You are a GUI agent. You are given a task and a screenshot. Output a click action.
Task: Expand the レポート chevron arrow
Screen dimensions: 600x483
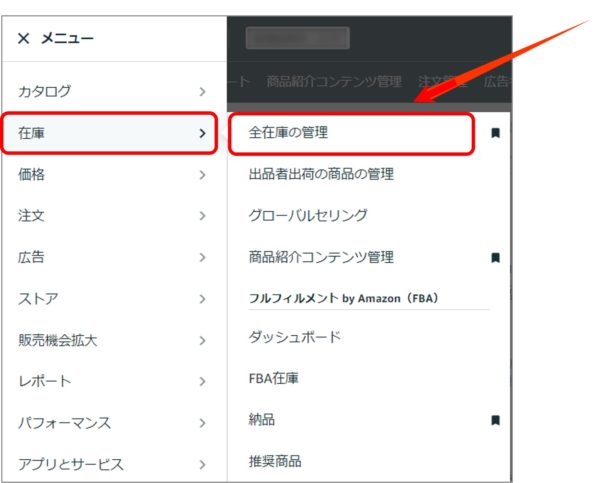click(x=202, y=382)
